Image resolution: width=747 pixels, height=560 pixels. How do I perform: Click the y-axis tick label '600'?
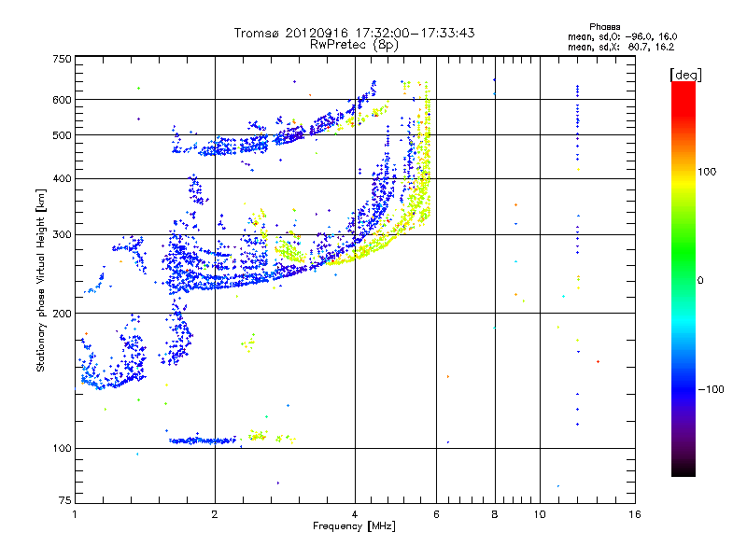[62, 100]
